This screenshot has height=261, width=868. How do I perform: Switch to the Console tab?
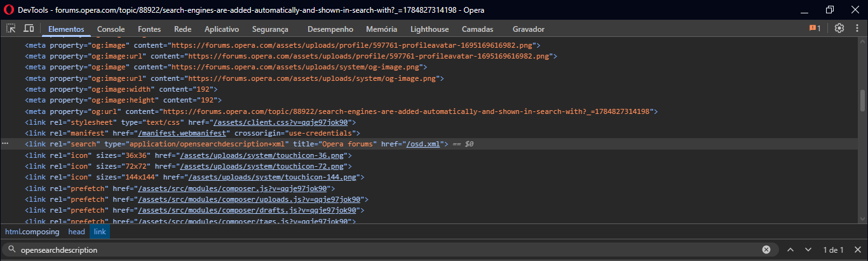tap(111, 29)
